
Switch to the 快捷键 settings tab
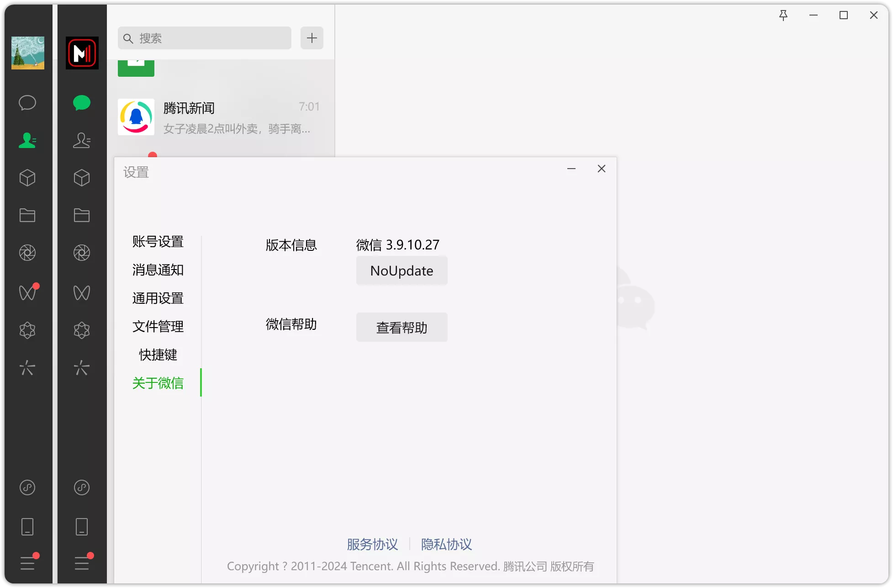(158, 355)
